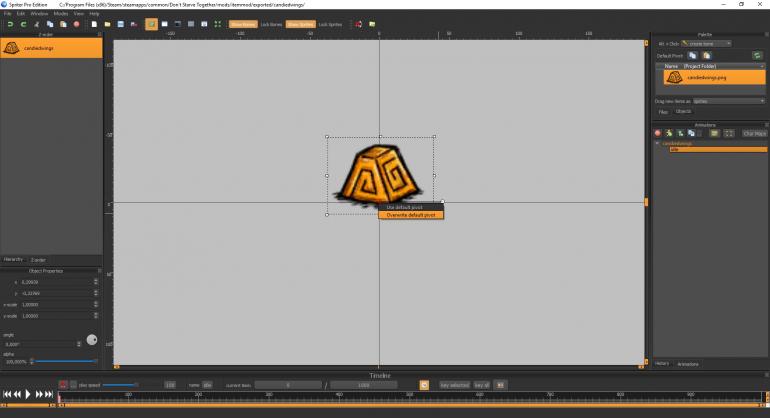Adjust the alpha slider

tap(64, 360)
